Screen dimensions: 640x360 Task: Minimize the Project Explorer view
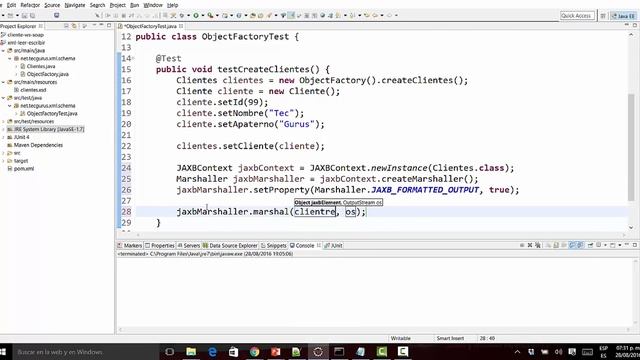tap(102, 25)
